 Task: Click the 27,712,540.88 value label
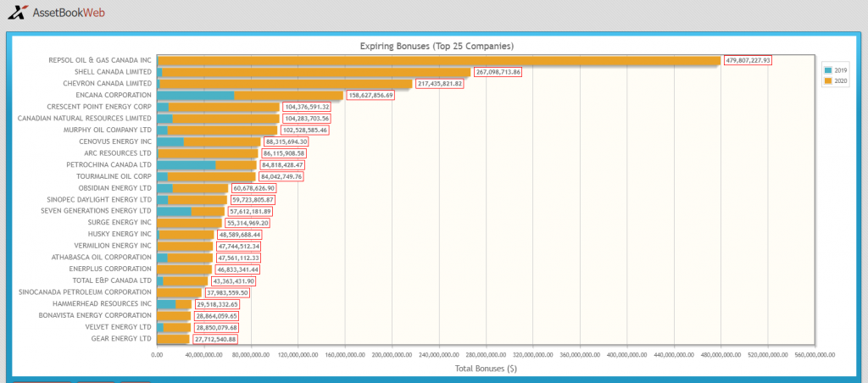pos(214,339)
